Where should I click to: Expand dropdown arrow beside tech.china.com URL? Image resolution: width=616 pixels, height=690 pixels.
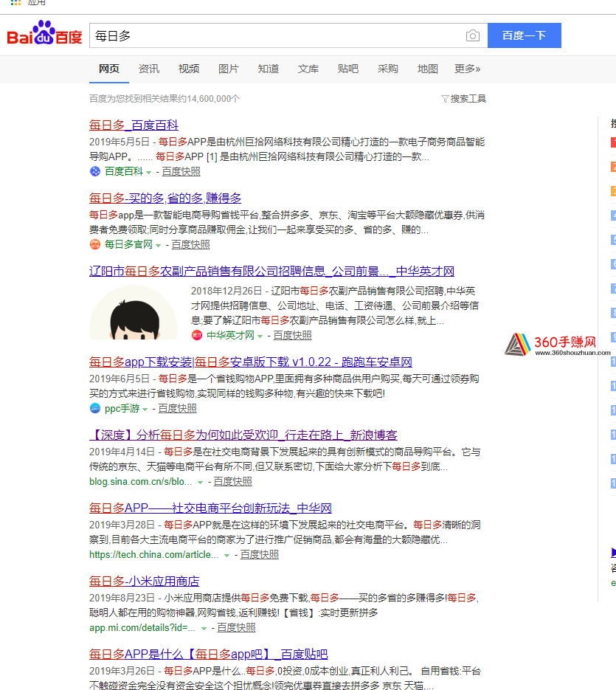226,556
